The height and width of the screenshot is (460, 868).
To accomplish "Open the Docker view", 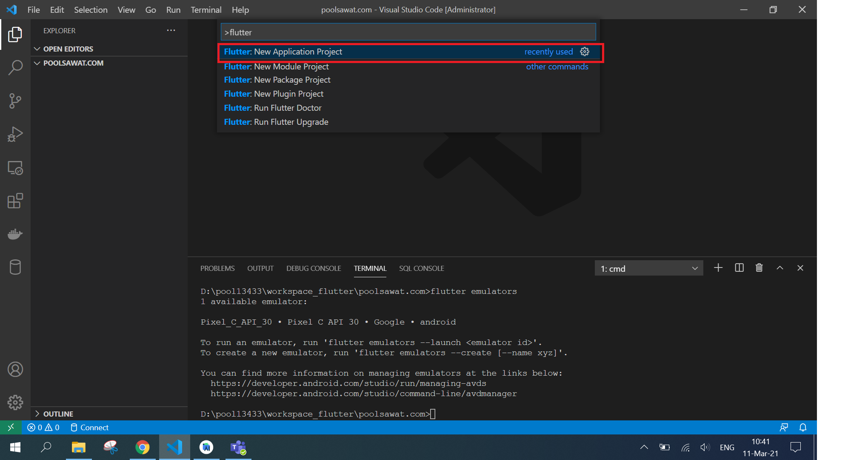I will pyautogui.click(x=15, y=234).
